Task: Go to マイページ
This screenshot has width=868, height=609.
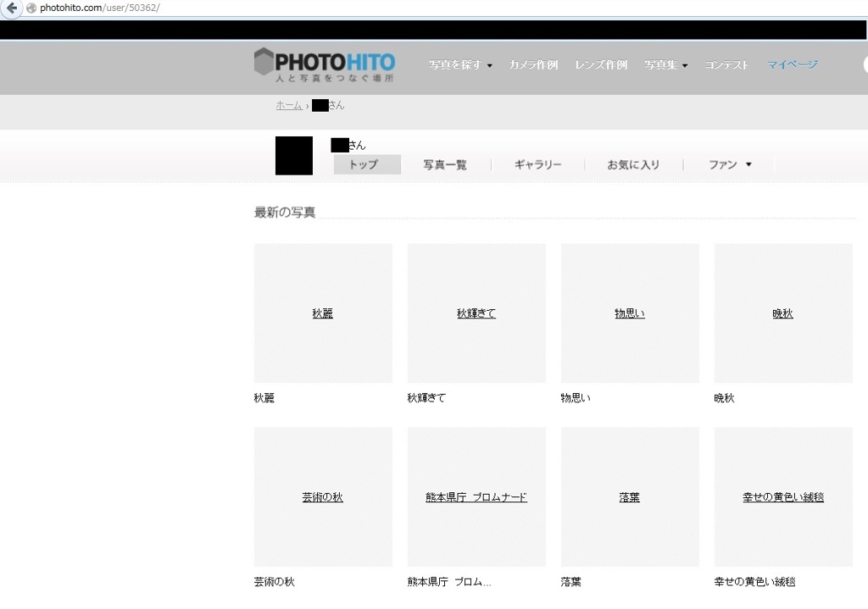Action: [x=792, y=64]
